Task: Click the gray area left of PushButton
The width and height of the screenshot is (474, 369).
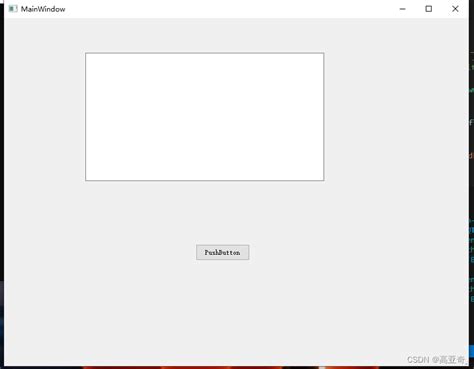Action: [x=100, y=252]
